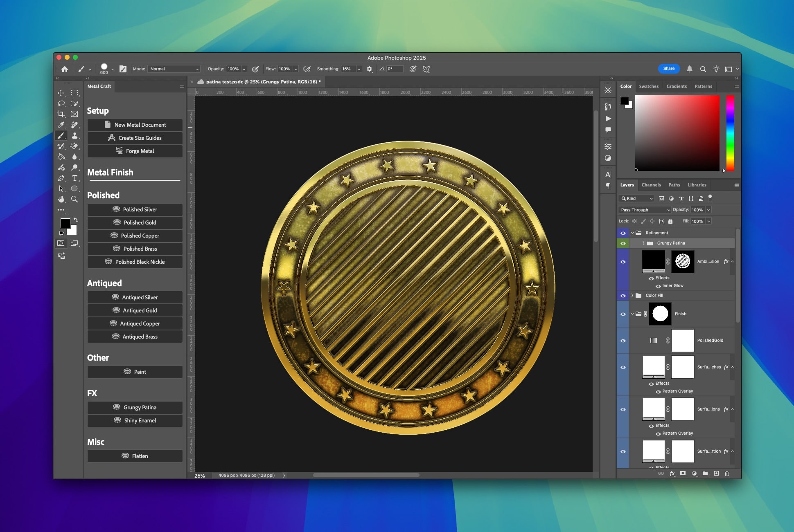The image size is (794, 532).
Task: Click the Finish group mask thumbnail
Action: pos(660,314)
